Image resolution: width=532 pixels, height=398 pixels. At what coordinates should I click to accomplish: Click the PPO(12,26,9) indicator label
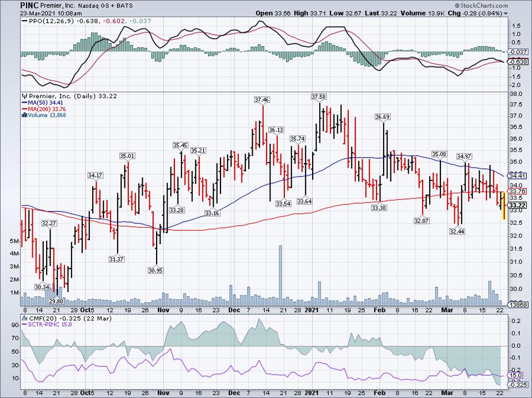[x=51, y=21]
